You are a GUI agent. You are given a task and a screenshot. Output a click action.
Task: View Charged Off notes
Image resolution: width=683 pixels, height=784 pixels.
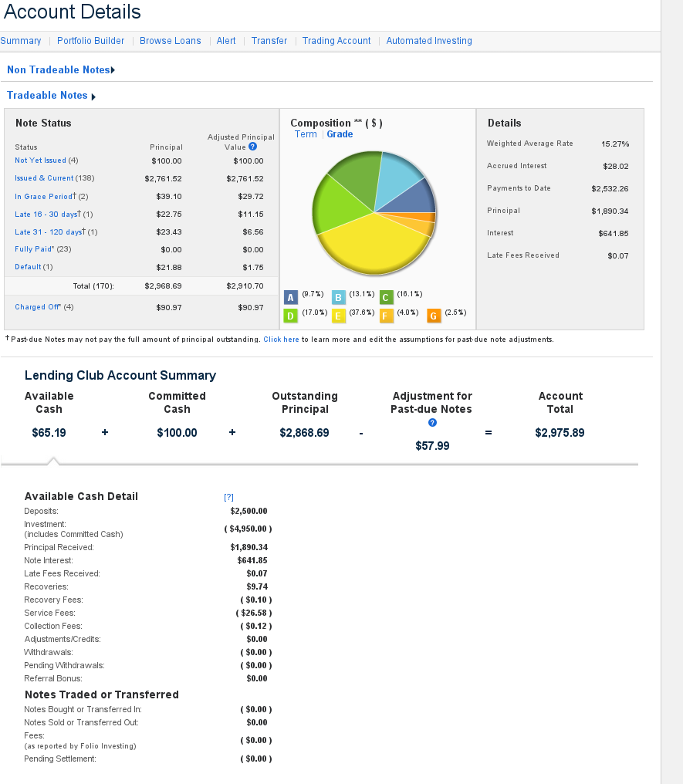pyautogui.click(x=38, y=307)
